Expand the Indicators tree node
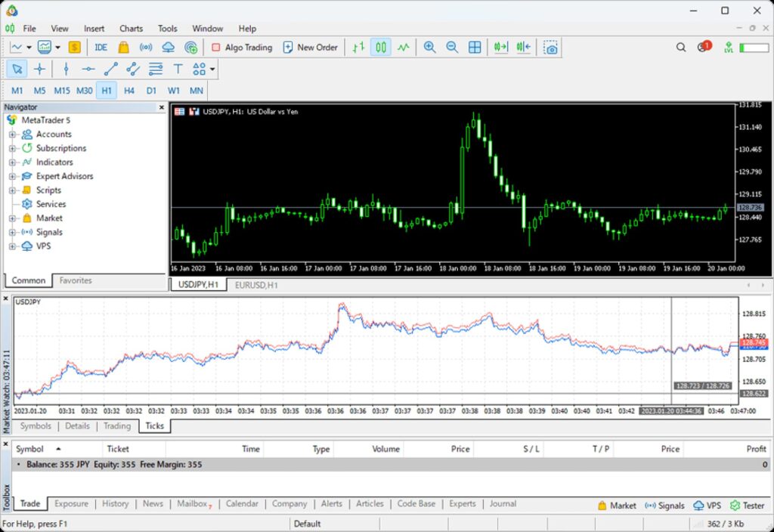This screenshot has width=774, height=532. (x=12, y=162)
